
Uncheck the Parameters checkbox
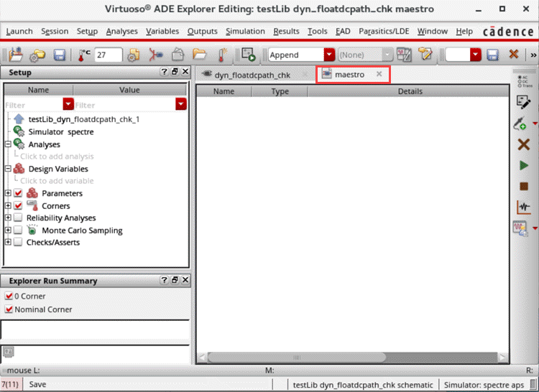[18, 193]
